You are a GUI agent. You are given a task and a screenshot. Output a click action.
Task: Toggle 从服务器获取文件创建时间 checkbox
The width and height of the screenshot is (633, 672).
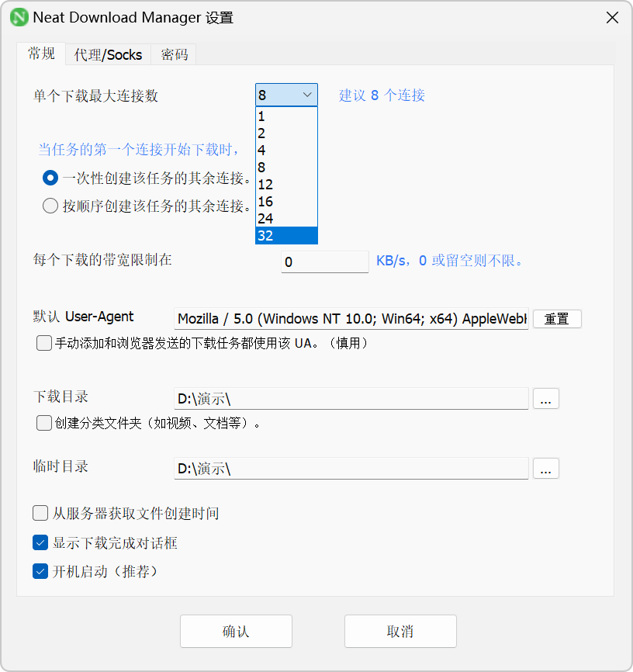point(40,513)
